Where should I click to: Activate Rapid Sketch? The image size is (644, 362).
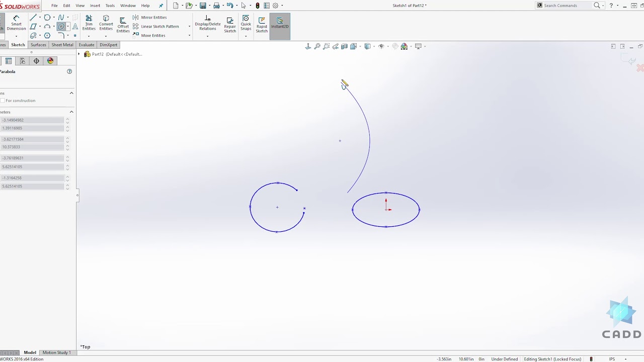click(262, 25)
